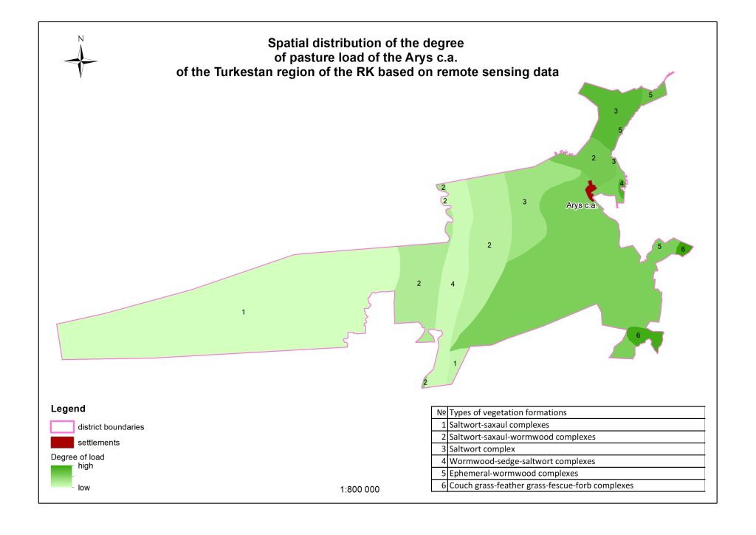This screenshot has width=756, height=535.
Task: Click the red Arys settlement polygon
Action: 591,190
